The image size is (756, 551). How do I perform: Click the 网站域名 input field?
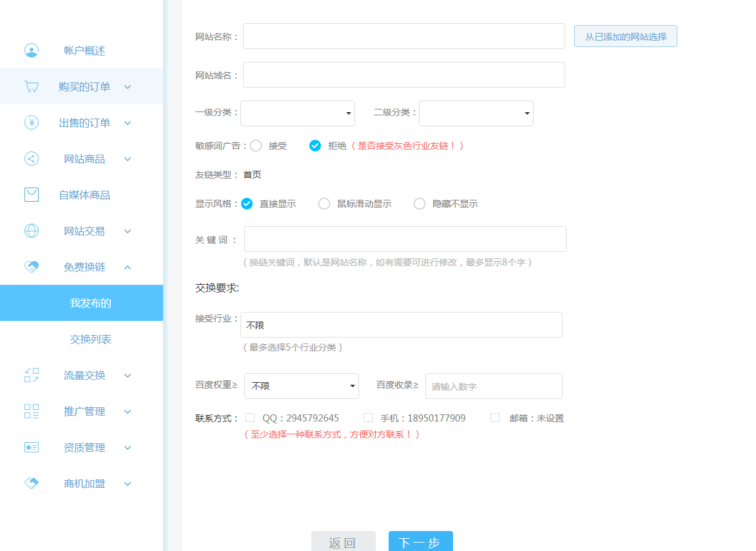403,75
